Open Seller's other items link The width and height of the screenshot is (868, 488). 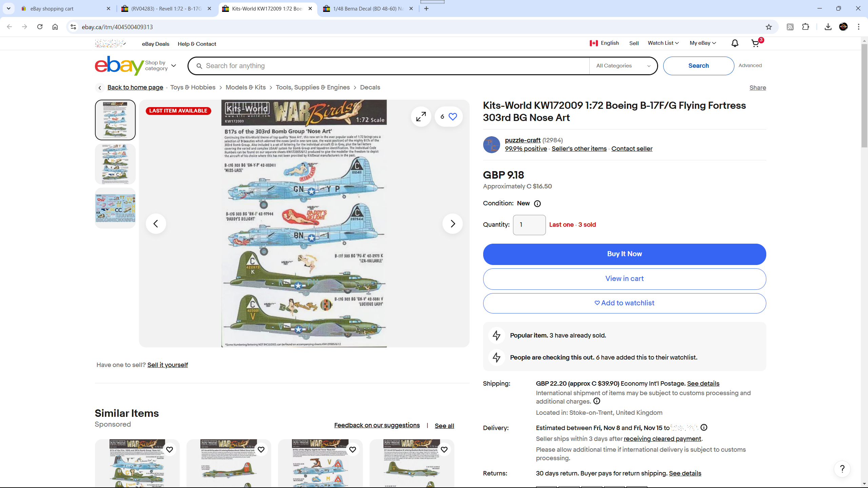coord(579,149)
